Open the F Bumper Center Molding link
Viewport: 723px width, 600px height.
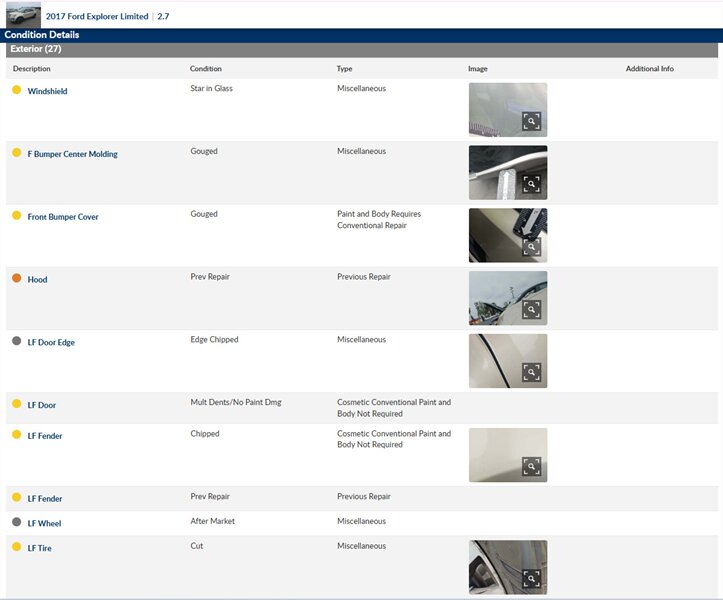(x=72, y=154)
